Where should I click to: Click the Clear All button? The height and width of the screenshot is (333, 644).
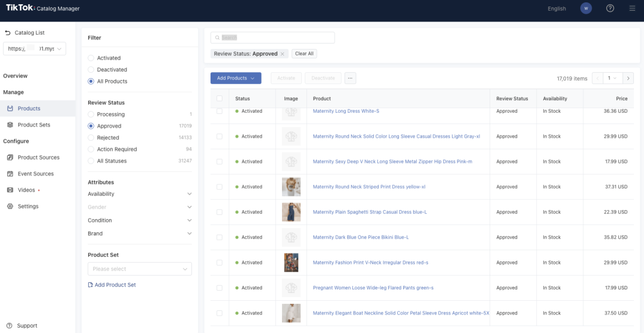click(x=304, y=54)
